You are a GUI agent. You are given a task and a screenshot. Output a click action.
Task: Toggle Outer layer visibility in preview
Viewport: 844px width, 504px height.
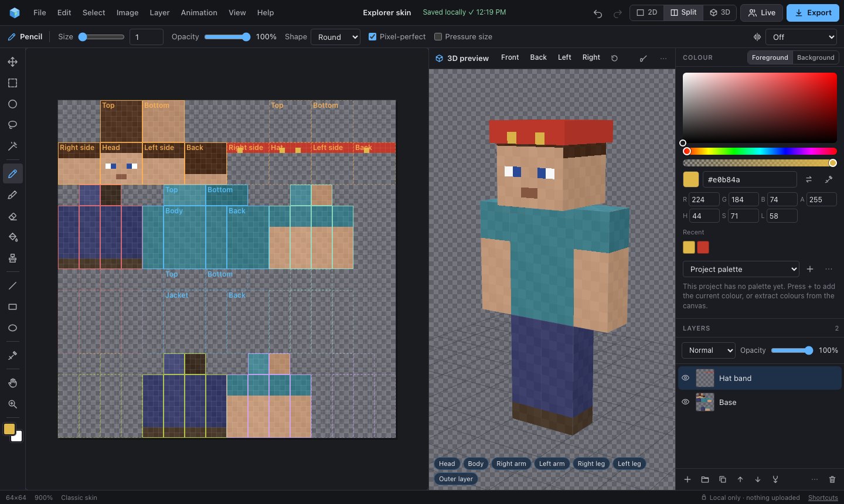[x=456, y=479]
